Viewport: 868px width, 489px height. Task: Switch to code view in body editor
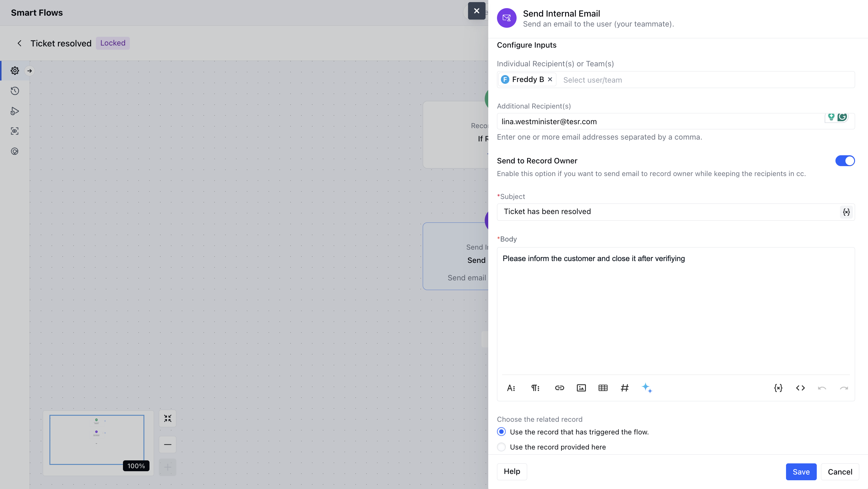click(800, 388)
